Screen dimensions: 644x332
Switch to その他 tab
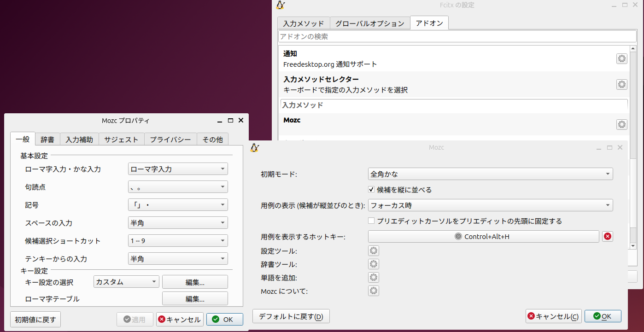coord(213,140)
